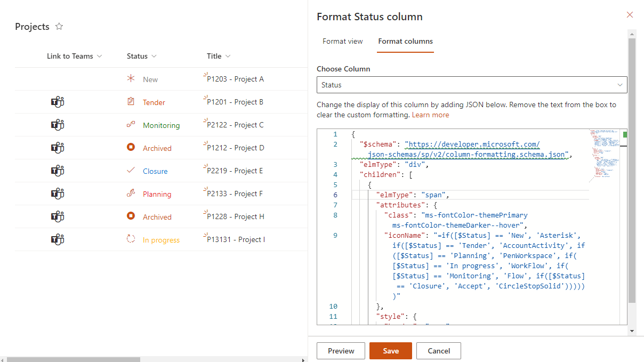Click the Asterisk icon in New row

(x=131, y=78)
